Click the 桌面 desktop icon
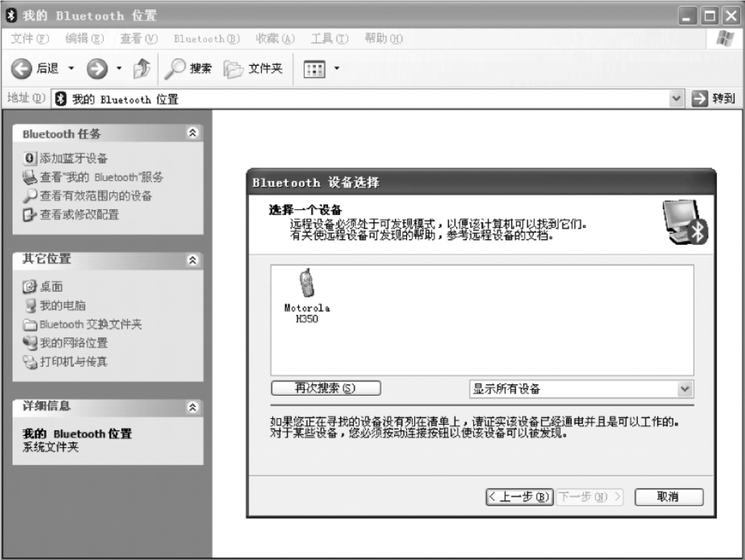Image resolution: width=745 pixels, height=560 pixels. (x=30, y=286)
